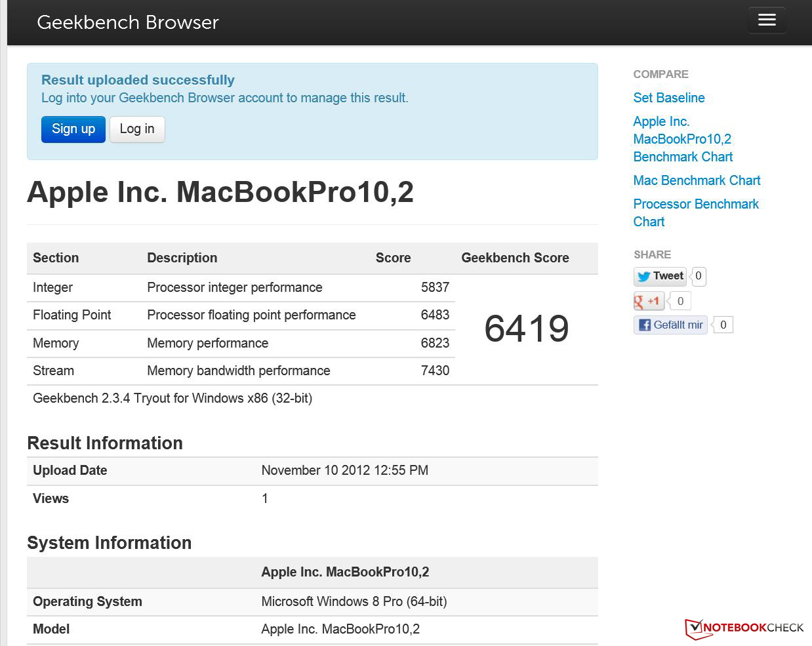Click the Set Baseline link
812x646 pixels.
pyautogui.click(x=669, y=98)
